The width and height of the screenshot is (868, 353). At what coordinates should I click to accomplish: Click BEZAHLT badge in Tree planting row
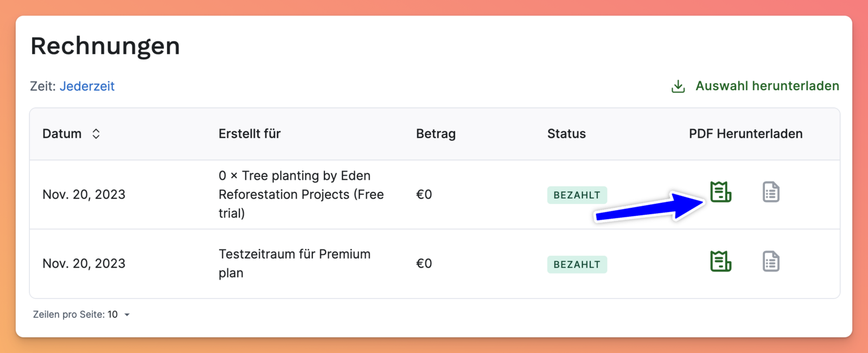577,195
